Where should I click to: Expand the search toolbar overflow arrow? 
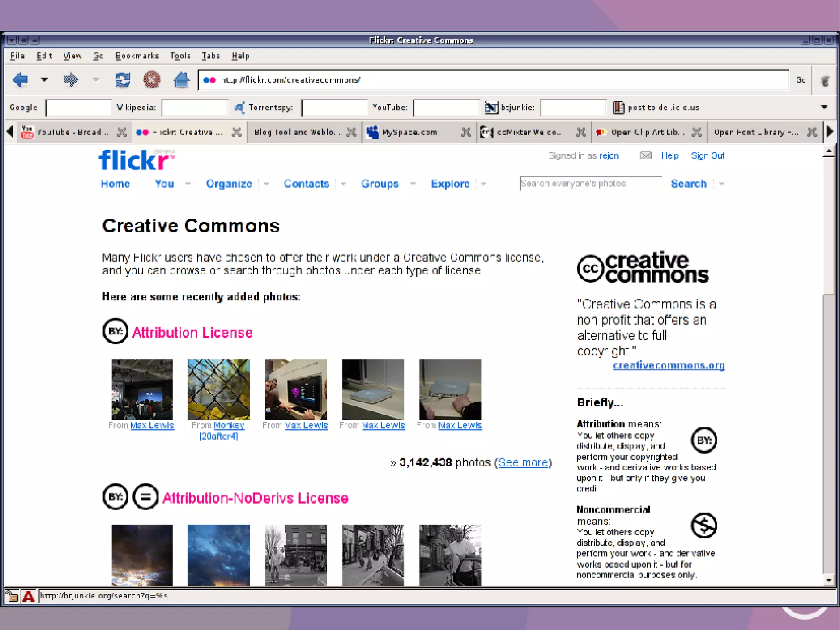(824, 107)
